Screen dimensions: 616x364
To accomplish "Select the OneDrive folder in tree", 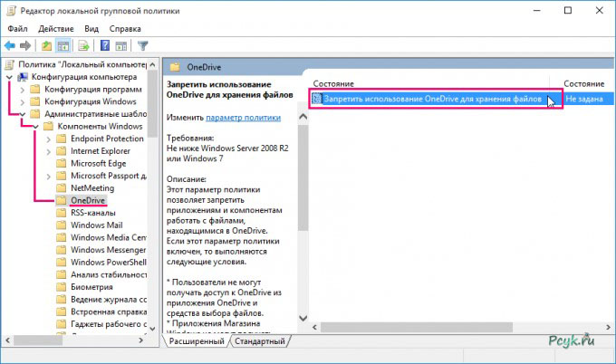I will click(x=87, y=200).
